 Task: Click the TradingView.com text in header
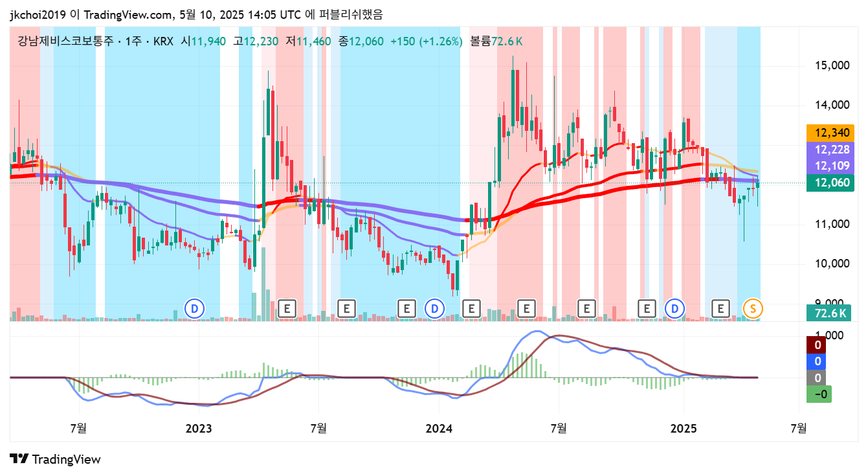(129, 14)
